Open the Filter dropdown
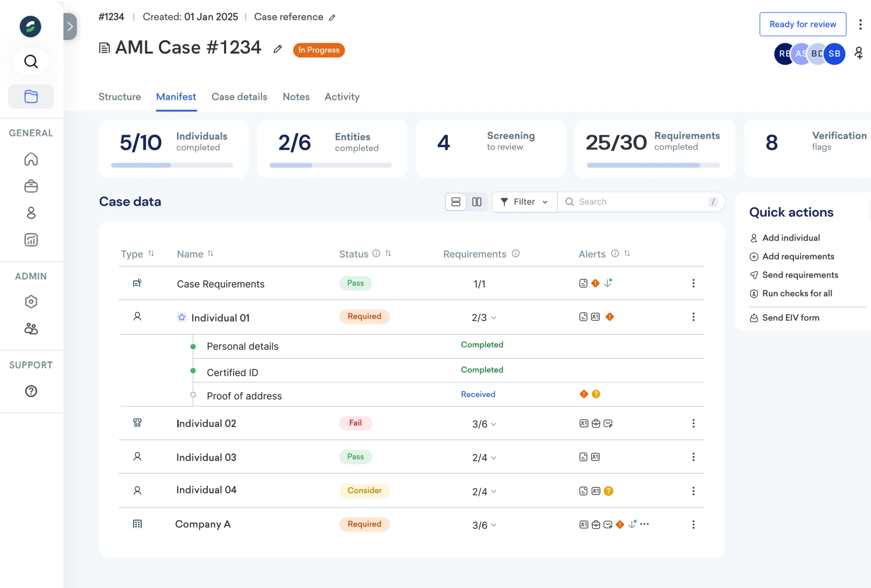Image resolution: width=871 pixels, height=588 pixels. pos(524,202)
